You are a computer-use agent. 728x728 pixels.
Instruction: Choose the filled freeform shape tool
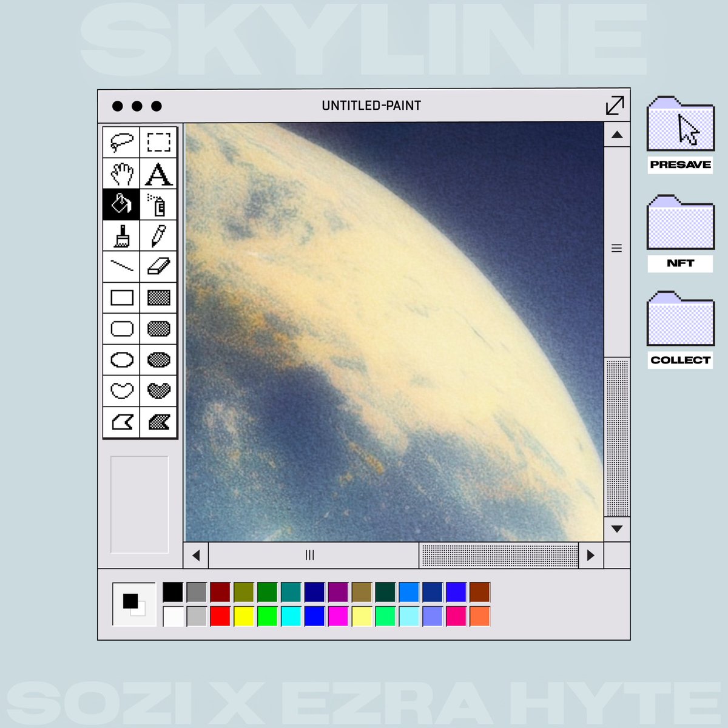(x=158, y=391)
